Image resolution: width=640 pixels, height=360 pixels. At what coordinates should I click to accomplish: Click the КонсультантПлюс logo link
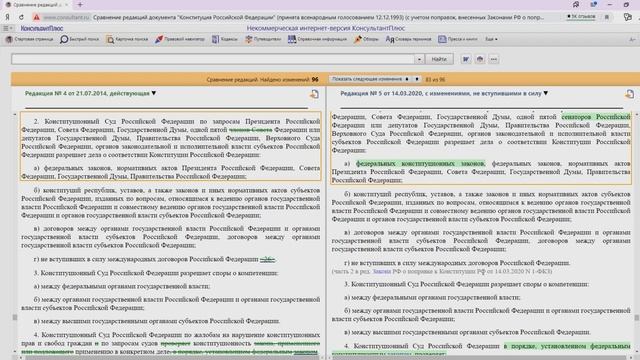[x=42, y=28]
